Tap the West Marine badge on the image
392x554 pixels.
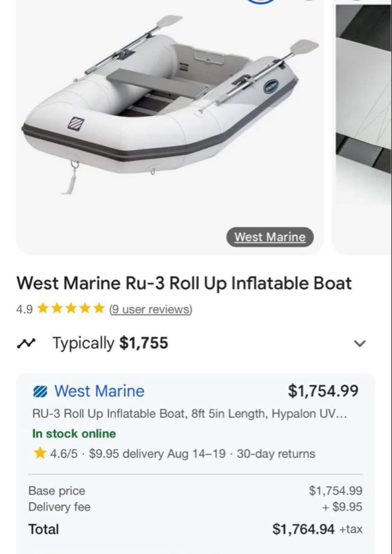click(x=270, y=237)
